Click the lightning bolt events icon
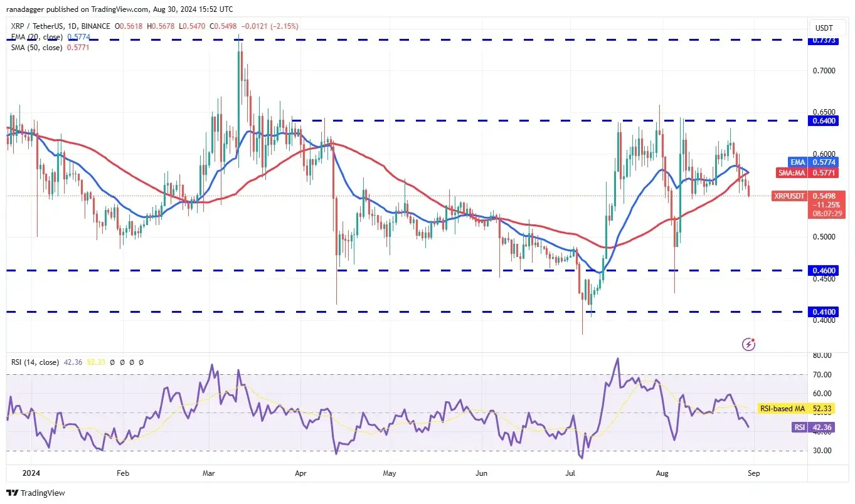This screenshot has height=504, width=855. pos(748,344)
